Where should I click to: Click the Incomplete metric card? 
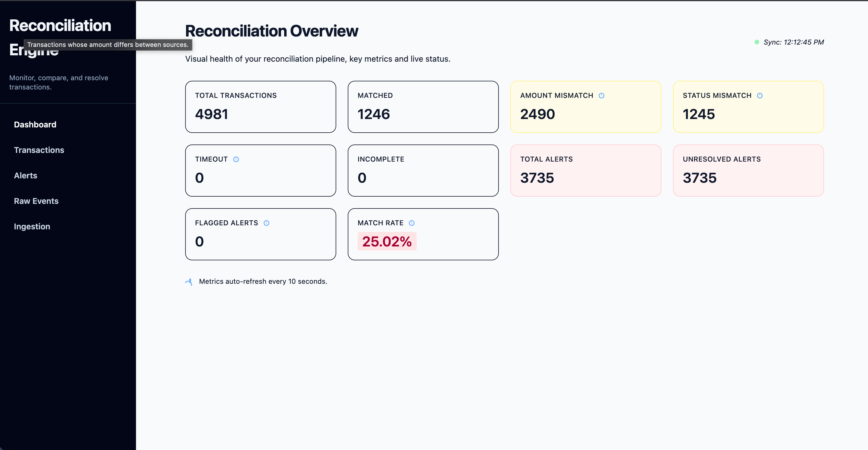423,170
